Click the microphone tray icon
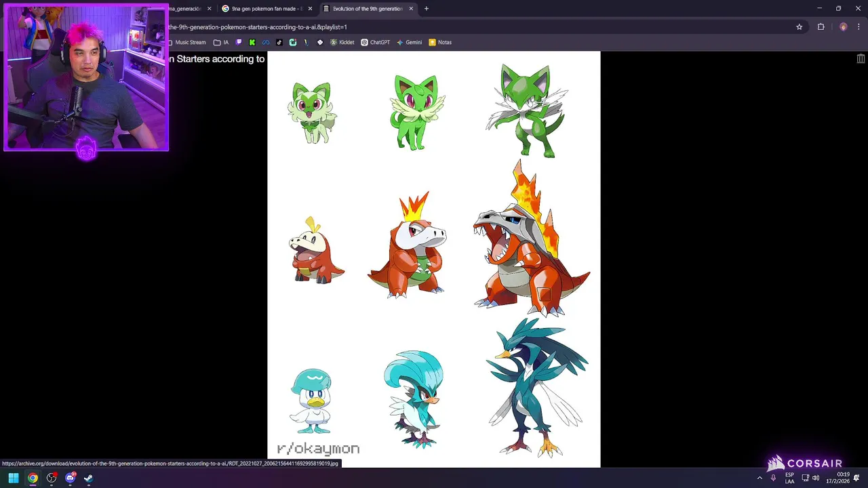 click(773, 478)
